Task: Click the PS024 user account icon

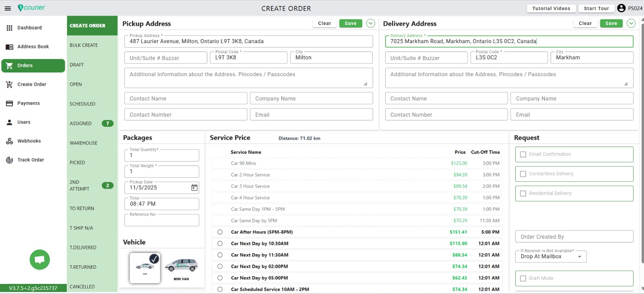Action: pos(621,8)
